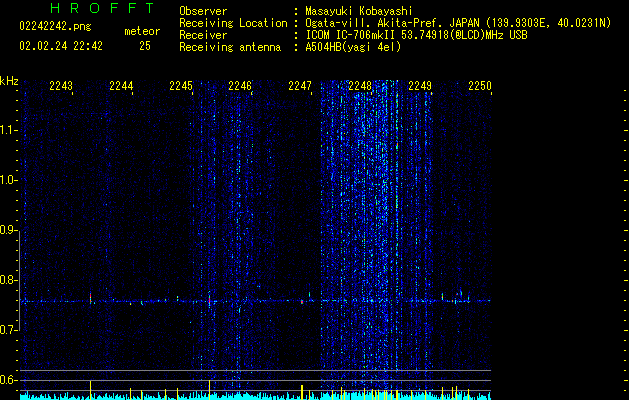This screenshot has height=400, width=629.
Task: Click the date stamp 02.02.24 22:42
Action: [x=61, y=46]
